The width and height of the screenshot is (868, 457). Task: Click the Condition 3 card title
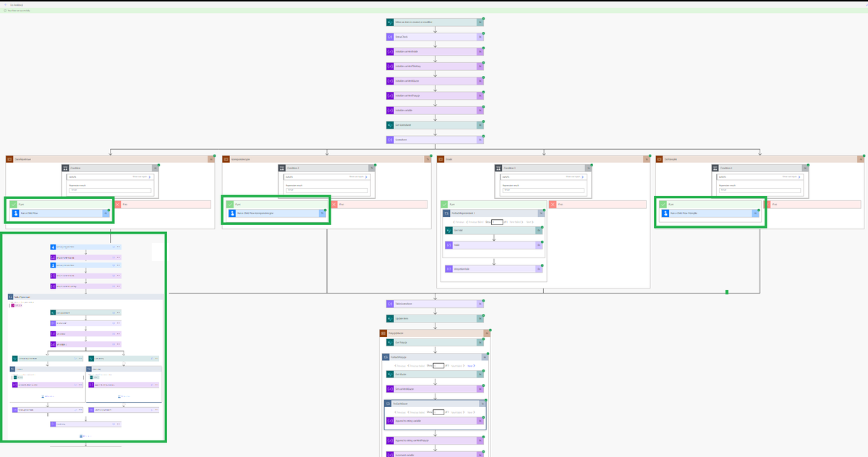510,168
